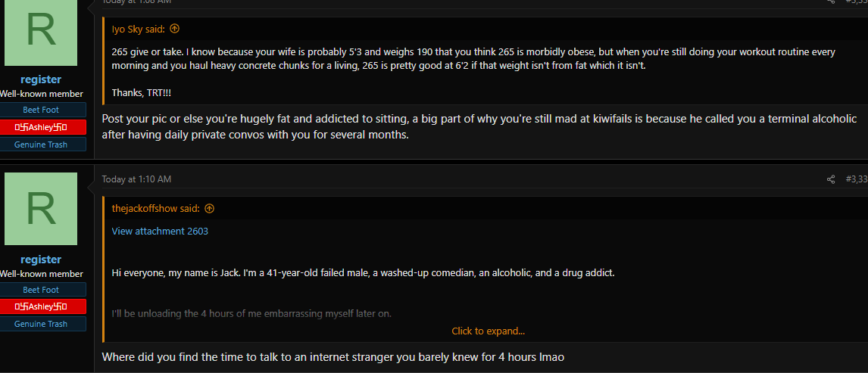Follow the "thejackoffshow said:" quote link
Screen dimensions: 868x373
tap(155, 208)
